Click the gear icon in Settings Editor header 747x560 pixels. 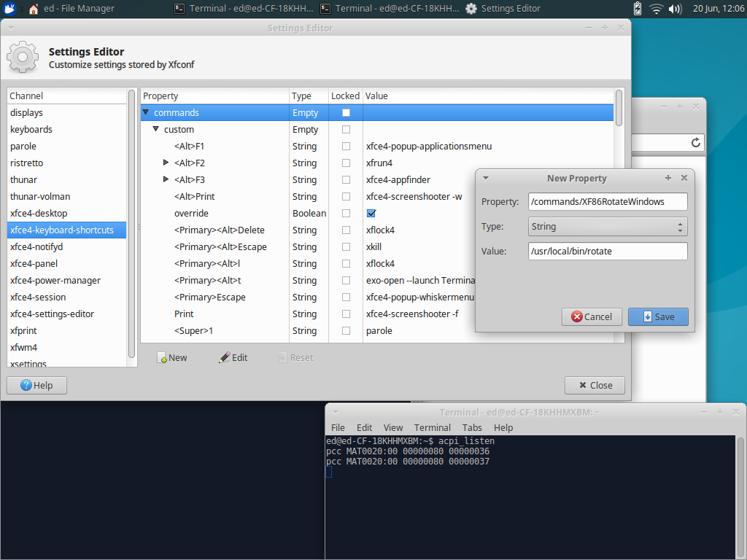pos(22,57)
